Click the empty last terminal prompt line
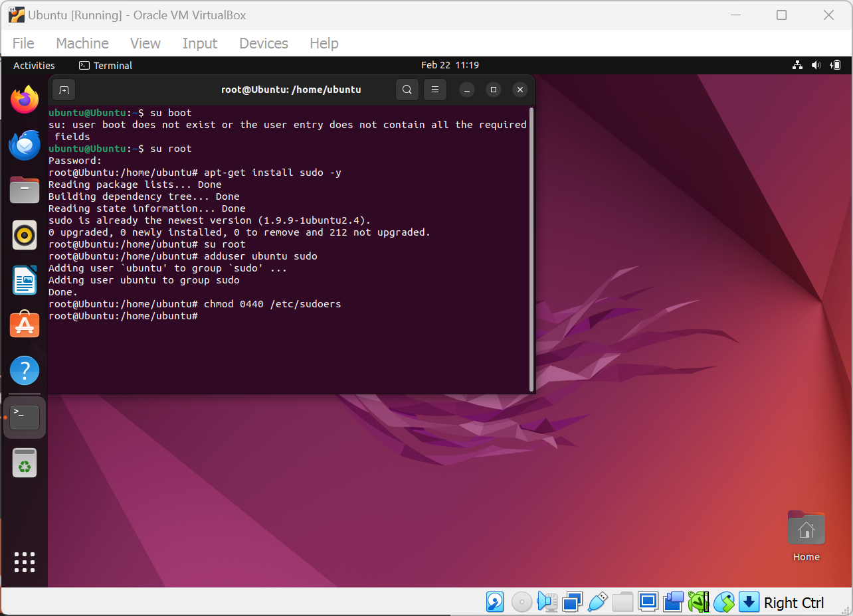The width and height of the screenshot is (853, 616). (123, 316)
